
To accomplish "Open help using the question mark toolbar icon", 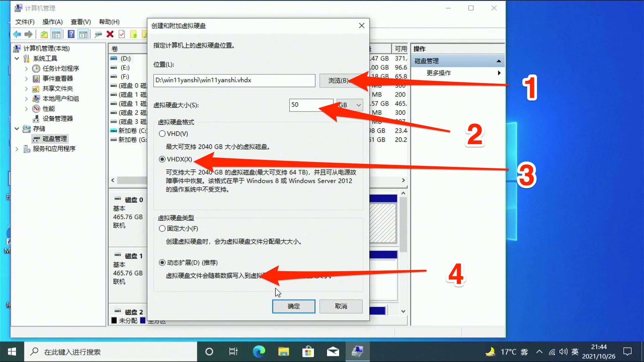I will (71, 34).
